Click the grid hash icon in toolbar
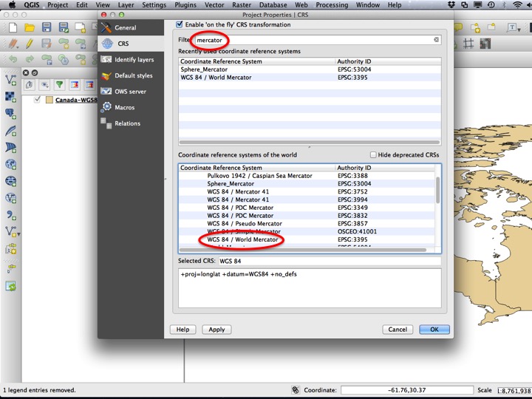The width and height of the screenshot is (532, 399). pos(468,44)
